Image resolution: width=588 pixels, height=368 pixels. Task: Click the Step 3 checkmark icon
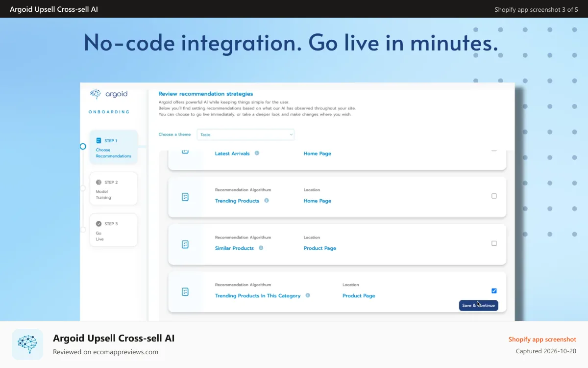pos(98,224)
